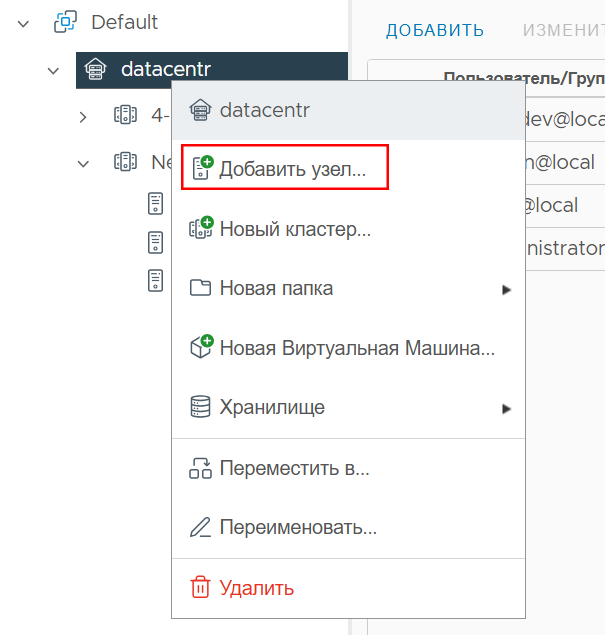
Task: Click the rename pencil icon
Action: (x=200, y=527)
